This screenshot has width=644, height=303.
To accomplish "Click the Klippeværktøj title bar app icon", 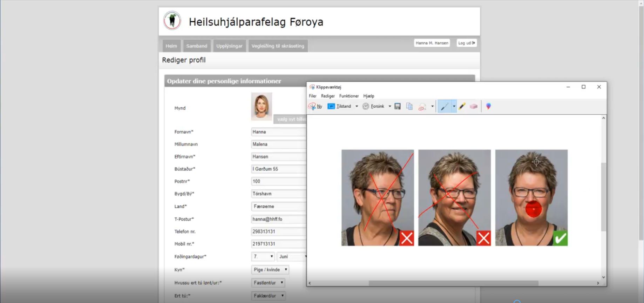I will point(312,87).
